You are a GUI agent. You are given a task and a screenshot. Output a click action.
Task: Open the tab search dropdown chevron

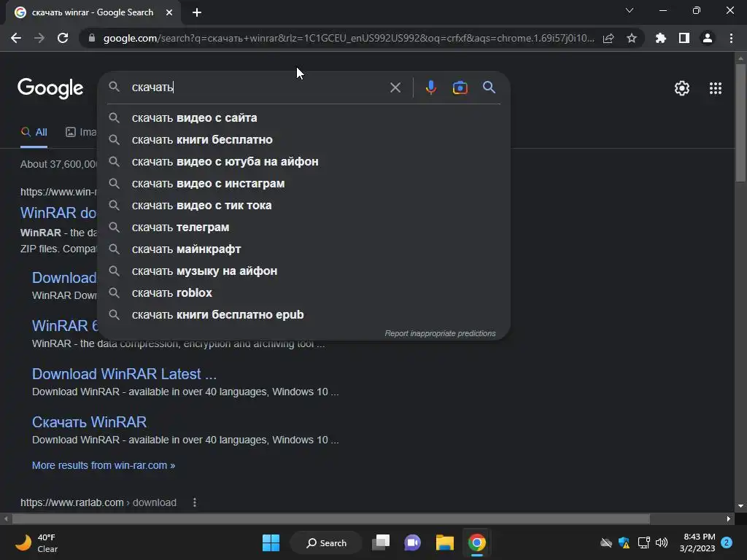click(630, 10)
